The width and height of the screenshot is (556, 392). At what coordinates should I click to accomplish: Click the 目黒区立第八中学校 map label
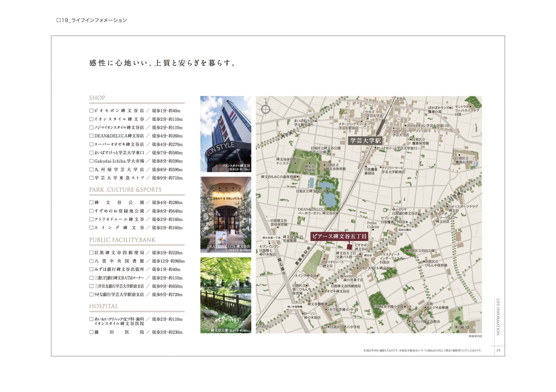(345, 327)
